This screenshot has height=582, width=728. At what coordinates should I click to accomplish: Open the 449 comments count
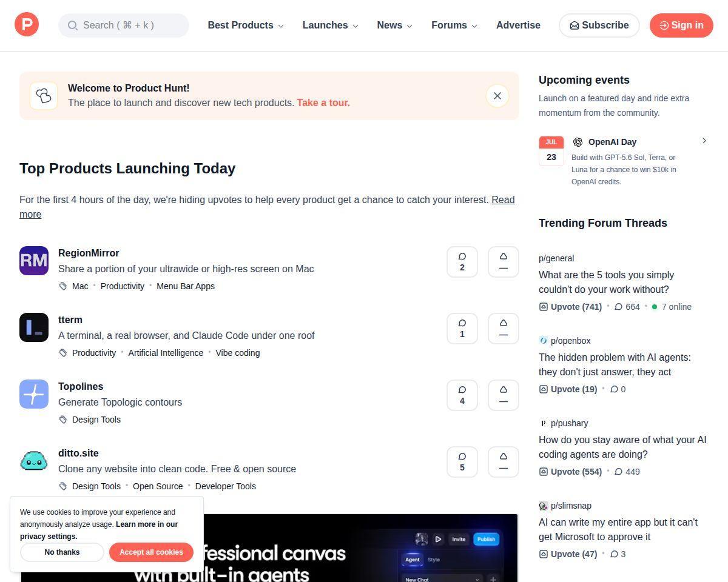coord(627,472)
